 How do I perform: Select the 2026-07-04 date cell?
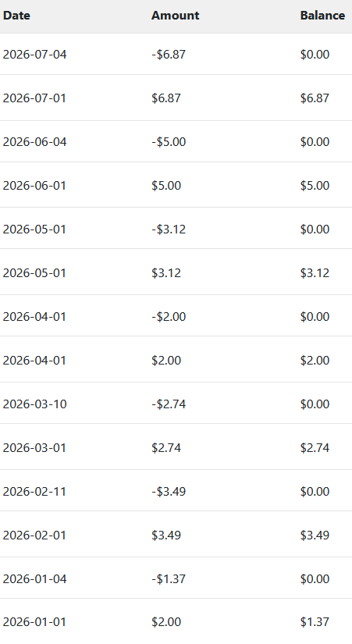[34, 54]
